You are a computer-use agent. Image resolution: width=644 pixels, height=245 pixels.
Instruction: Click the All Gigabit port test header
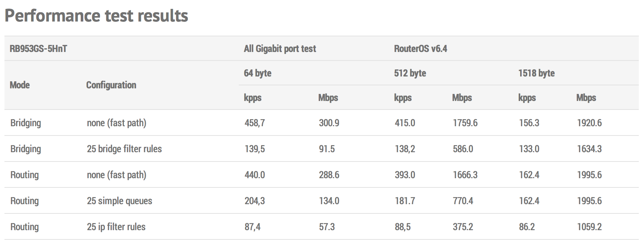(x=280, y=49)
